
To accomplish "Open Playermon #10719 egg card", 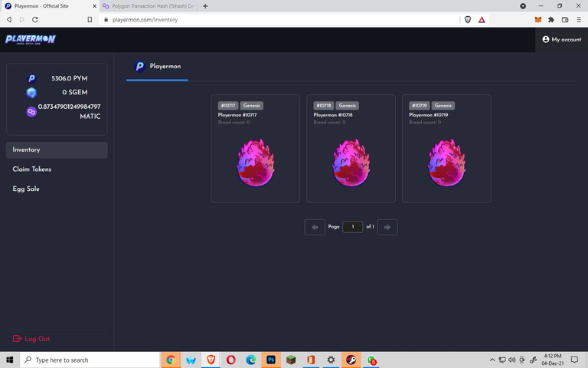I will [x=446, y=149].
